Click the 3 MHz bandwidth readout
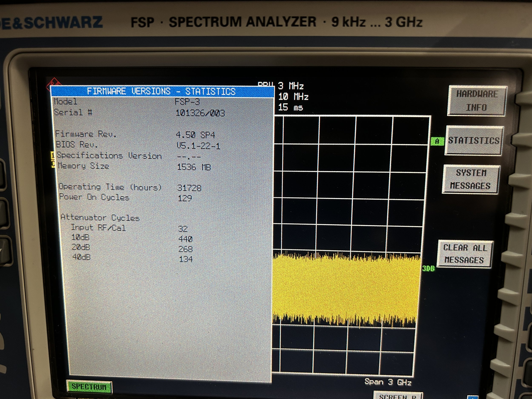This screenshot has width=532, height=399. (291, 86)
